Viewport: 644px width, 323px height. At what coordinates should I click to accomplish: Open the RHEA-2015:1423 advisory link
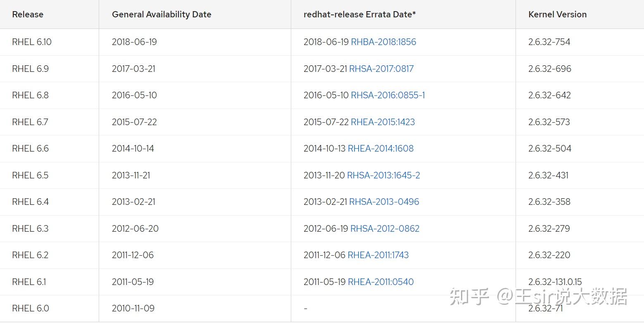pos(383,122)
